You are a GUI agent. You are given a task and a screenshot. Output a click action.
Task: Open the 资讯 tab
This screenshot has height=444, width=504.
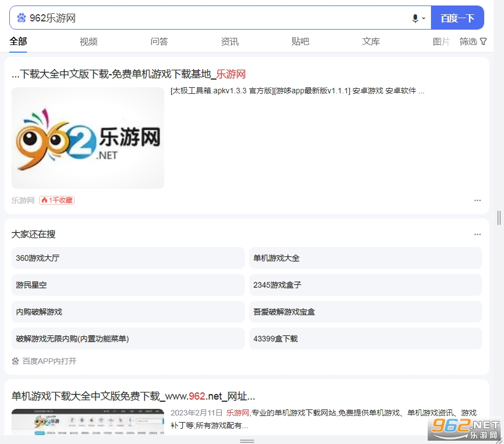point(229,42)
